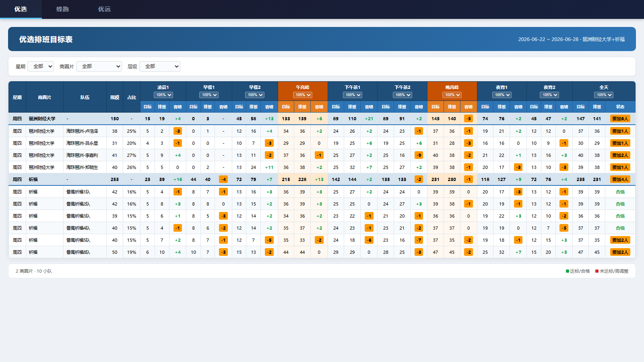Image resolution: width=644 pixels, height=362 pixels.
Task: Select the team name 番禺祈福1队
Action: pos(78,192)
